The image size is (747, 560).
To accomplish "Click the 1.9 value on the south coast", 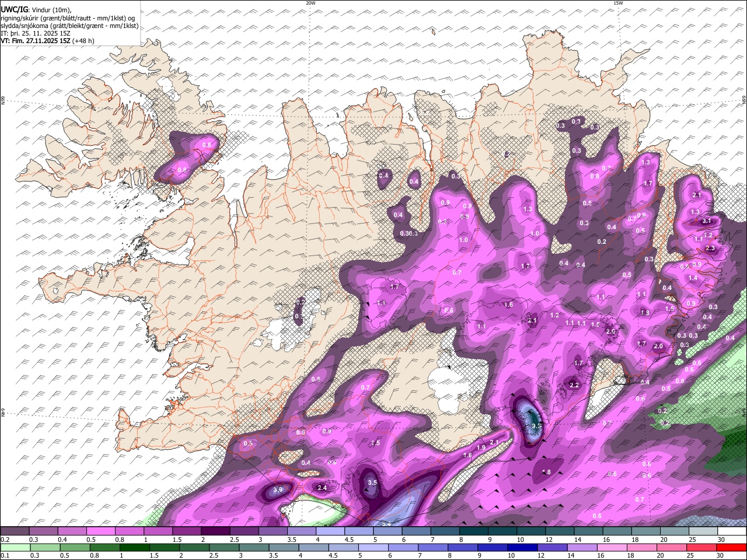I will click(x=481, y=447).
